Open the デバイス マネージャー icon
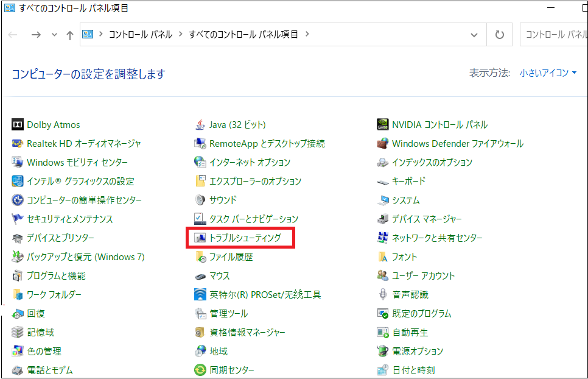 (x=382, y=219)
